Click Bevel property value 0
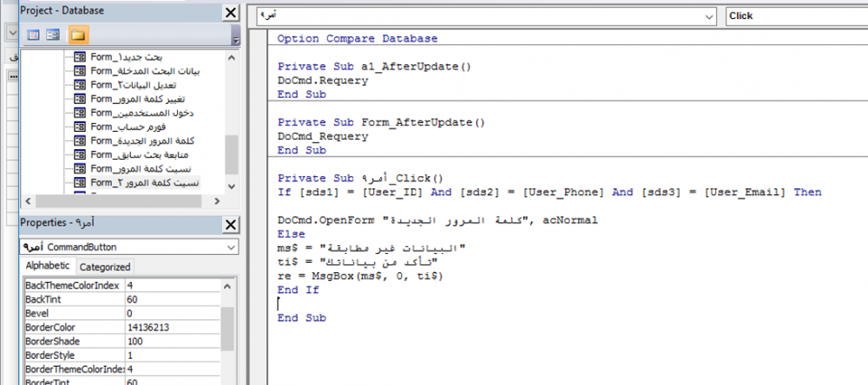 (173, 313)
